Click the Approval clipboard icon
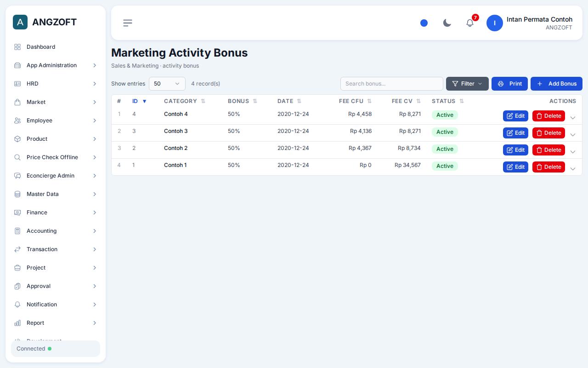This screenshot has height=368, width=588. coord(17,286)
